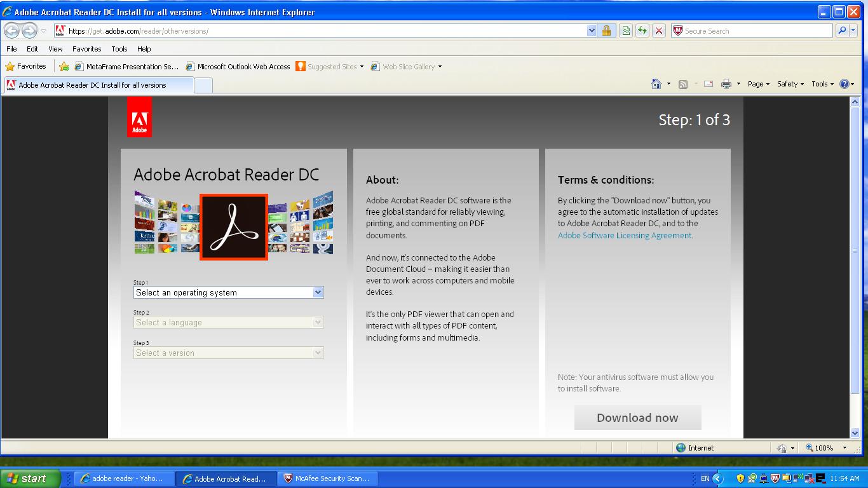Screen dimensions: 868x488
Task: Open the Page command bar menu
Action: tap(759, 84)
